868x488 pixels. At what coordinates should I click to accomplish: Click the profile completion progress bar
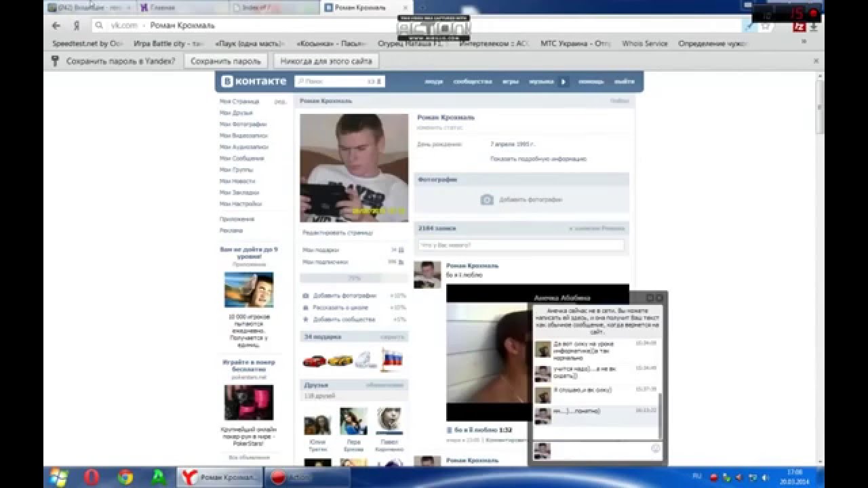point(354,278)
